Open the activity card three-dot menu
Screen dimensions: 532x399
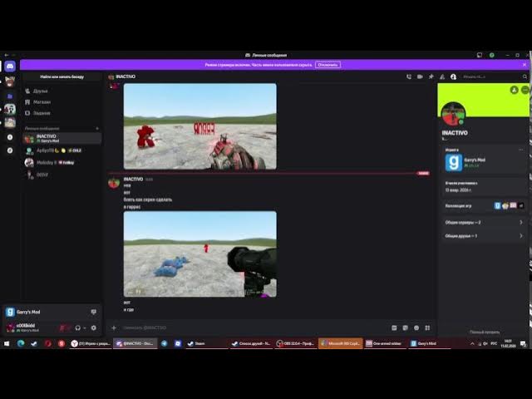point(521,150)
